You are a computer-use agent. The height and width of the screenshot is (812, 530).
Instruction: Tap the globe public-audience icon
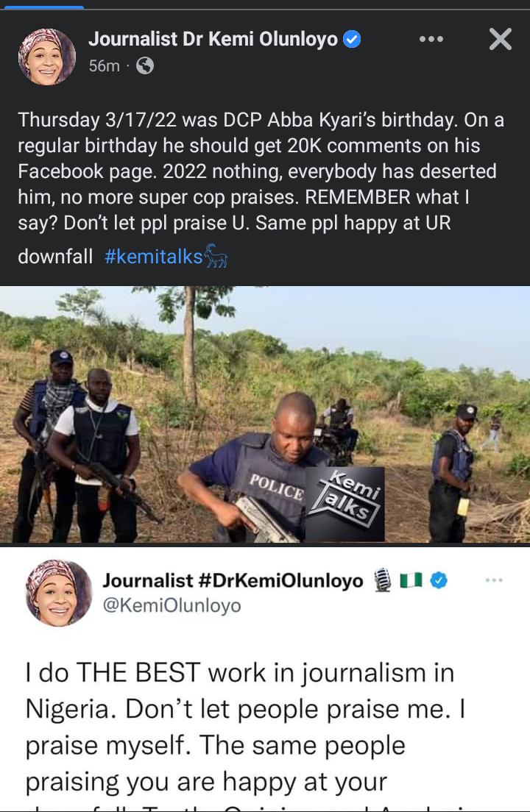[x=145, y=66]
